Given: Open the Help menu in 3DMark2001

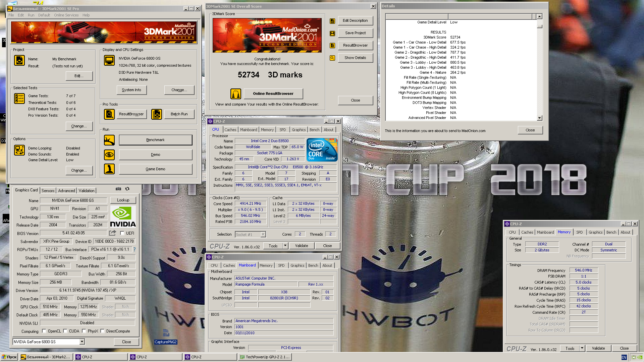Looking at the screenshot, I should [x=86, y=15].
